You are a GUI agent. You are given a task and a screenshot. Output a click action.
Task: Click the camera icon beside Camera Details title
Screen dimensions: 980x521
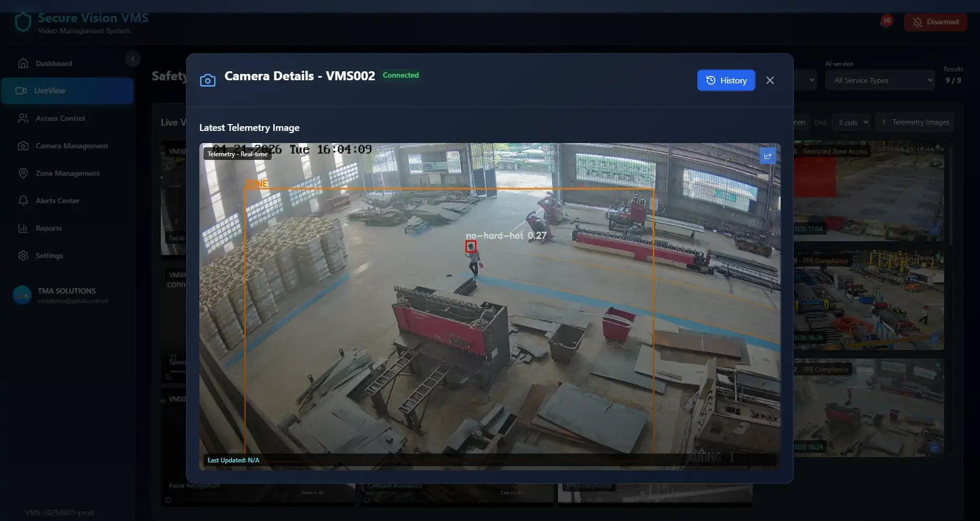tap(208, 80)
